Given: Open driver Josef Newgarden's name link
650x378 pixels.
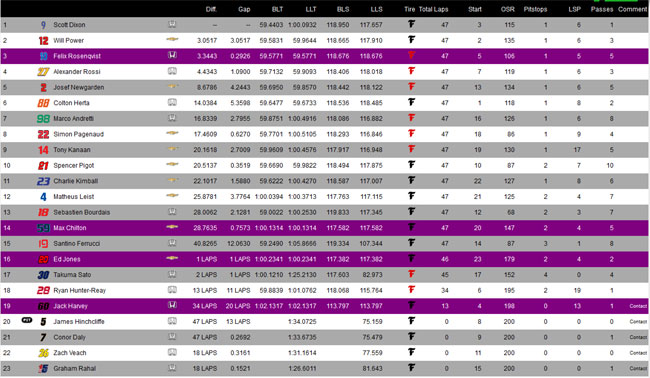Looking at the screenshot, I should [x=79, y=87].
